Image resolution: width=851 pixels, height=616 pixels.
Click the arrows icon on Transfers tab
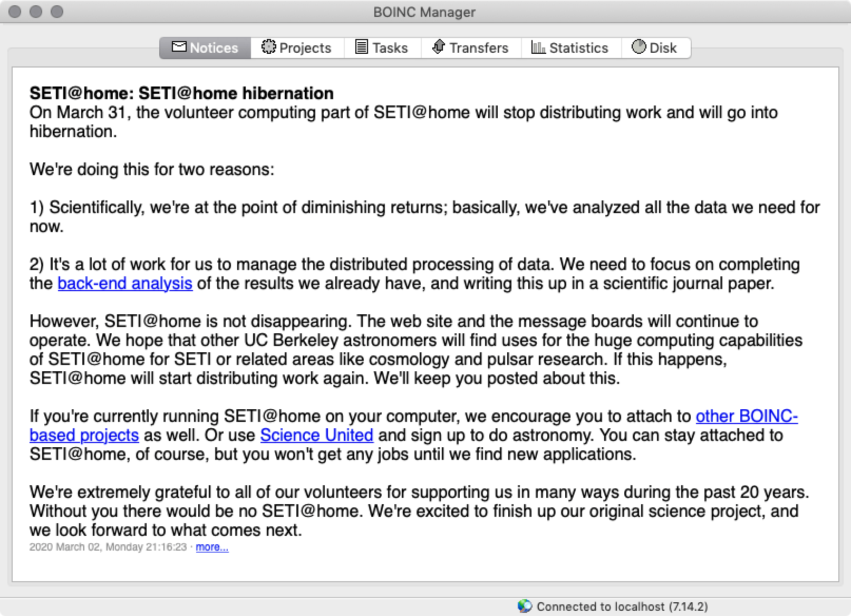(438, 47)
